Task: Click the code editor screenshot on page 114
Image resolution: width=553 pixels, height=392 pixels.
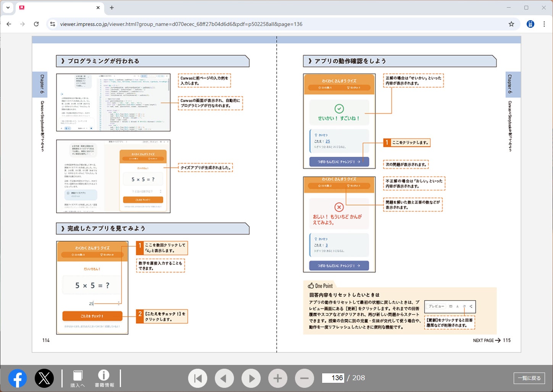Action: coord(113,103)
